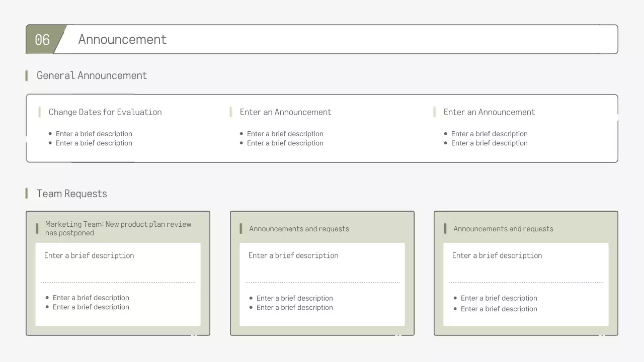This screenshot has height=362, width=644.
Task: Select the marker beside the first 'Enter an Announcement'
Action: tap(231, 112)
